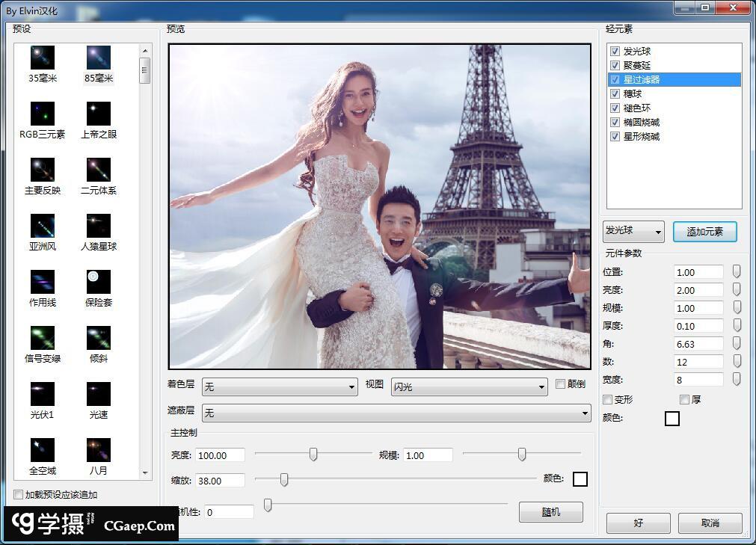Pick the RGB三元素 preset
This screenshot has height=545, width=756.
pyautogui.click(x=43, y=114)
